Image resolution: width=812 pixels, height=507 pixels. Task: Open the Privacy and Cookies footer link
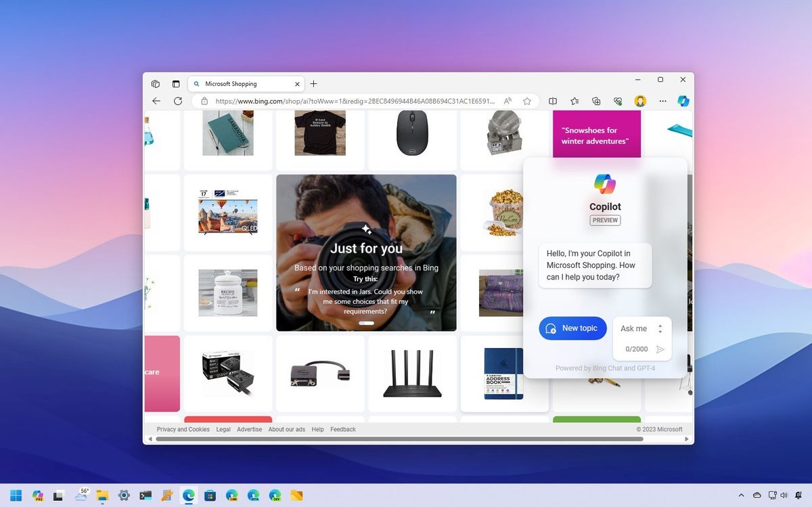183,429
